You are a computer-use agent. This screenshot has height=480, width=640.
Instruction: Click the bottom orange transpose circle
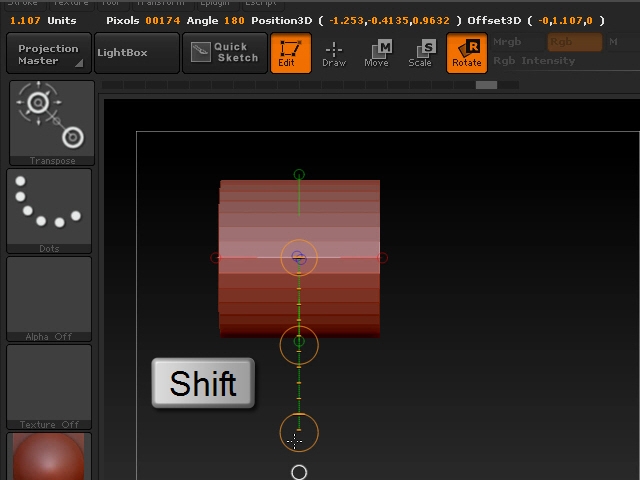[299, 433]
